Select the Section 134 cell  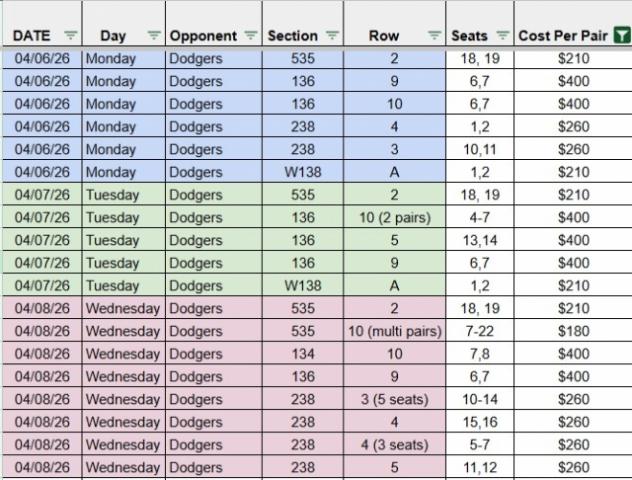coord(302,354)
